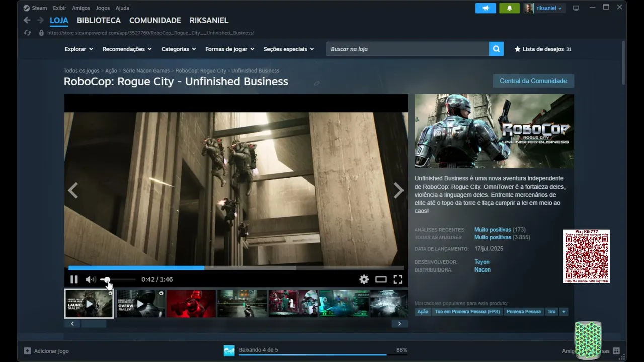
Task: Click the store URL address bar
Action: point(151,33)
